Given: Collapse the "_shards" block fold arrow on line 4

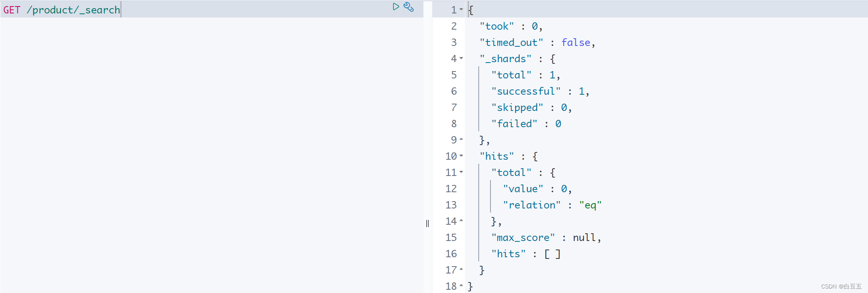Looking at the screenshot, I should pos(461,58).
